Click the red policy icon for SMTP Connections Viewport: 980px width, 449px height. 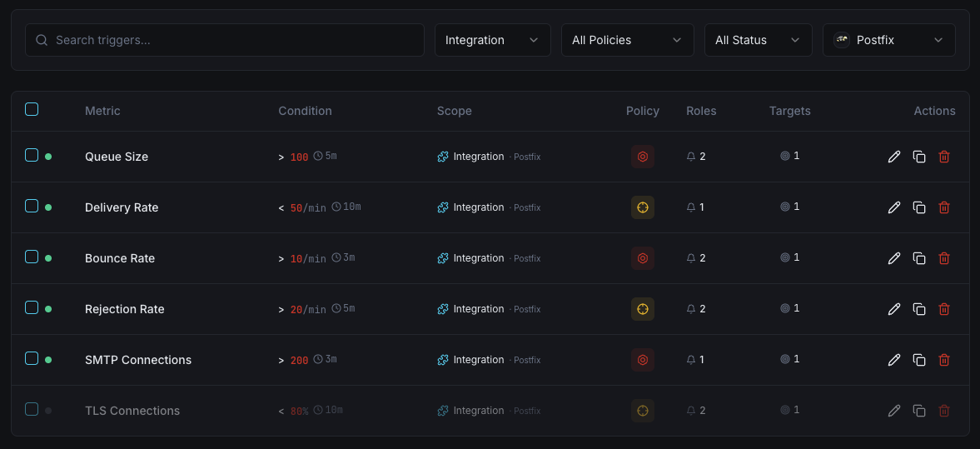643,360
